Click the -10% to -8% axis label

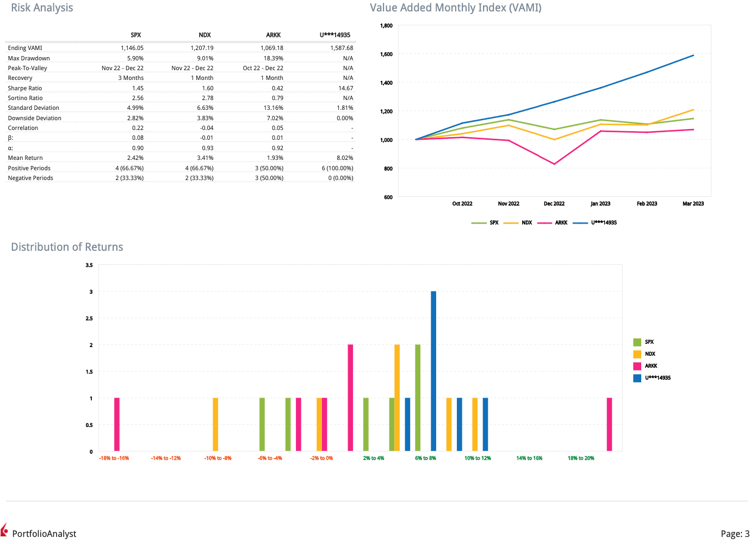point(218,458)
